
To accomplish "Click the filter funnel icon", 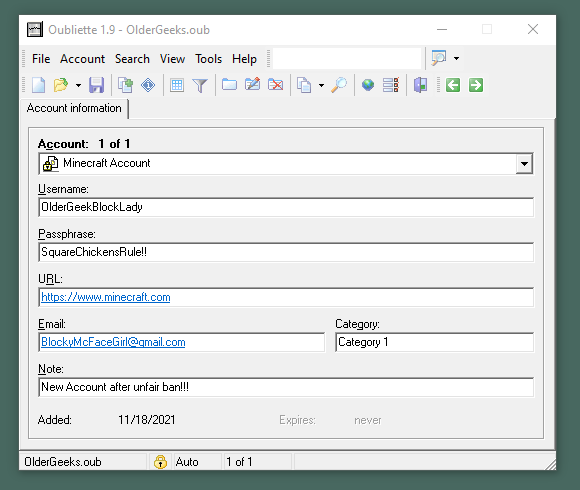I will 200,85.
